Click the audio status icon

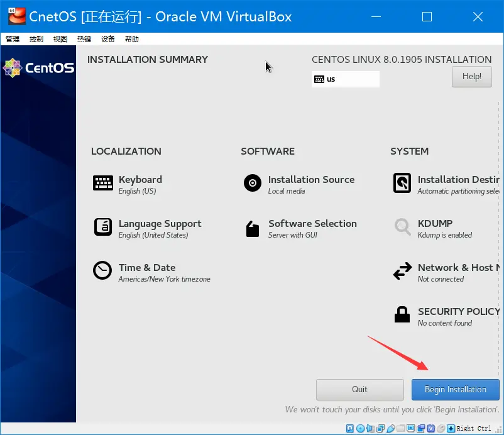[370, 429]
